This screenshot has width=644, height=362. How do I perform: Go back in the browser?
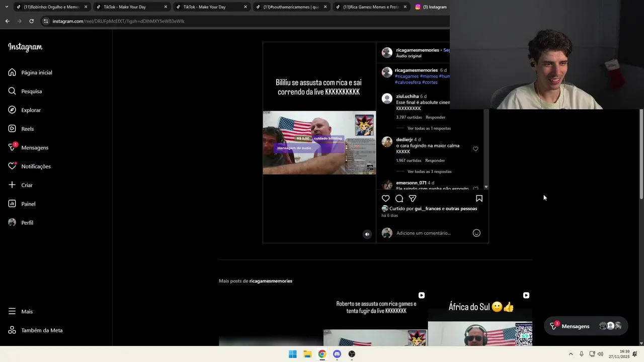pyautogui.click(x=7, y=21)
